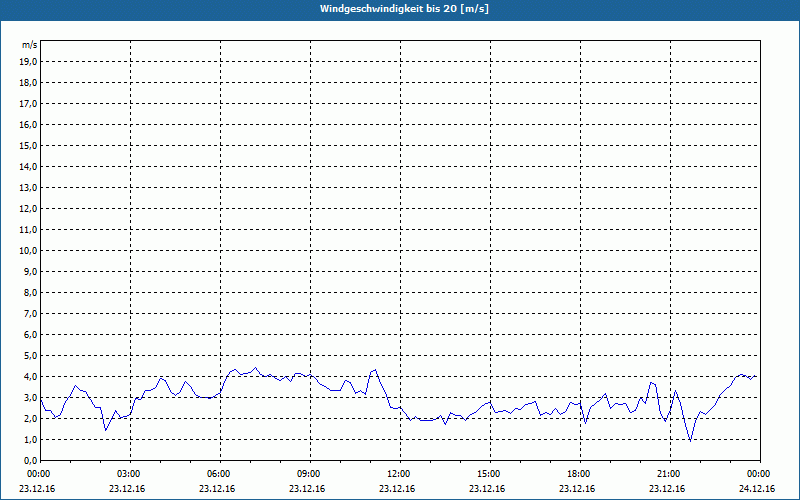This screenshot has width=800, height=500.
Task: Select the '3,0' y-axis label
Action: tap(30, 397)
